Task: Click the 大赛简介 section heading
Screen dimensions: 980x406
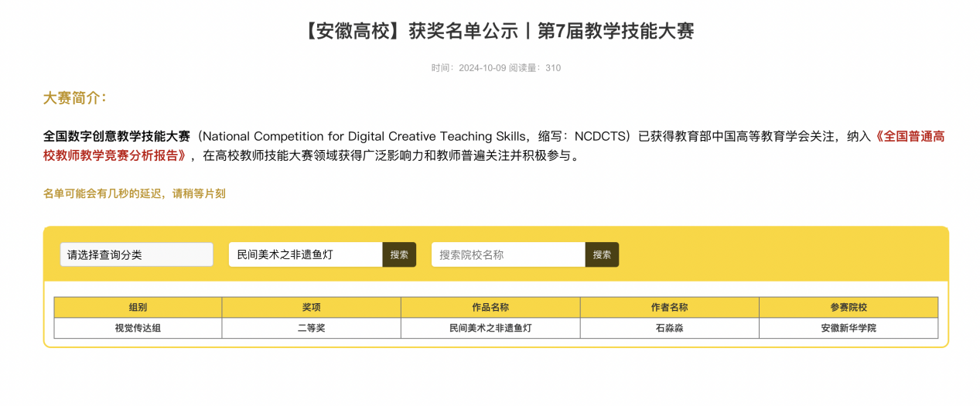Action: tap(74, 98)
